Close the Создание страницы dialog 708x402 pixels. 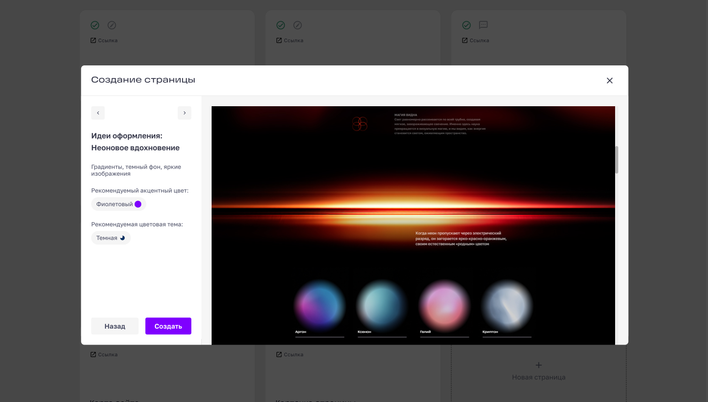[x=609, y=80]
